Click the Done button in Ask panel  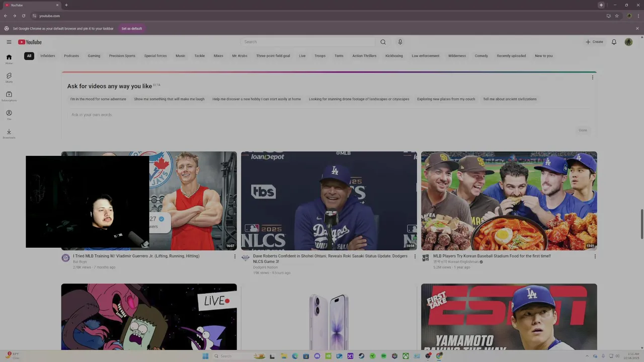583,130
